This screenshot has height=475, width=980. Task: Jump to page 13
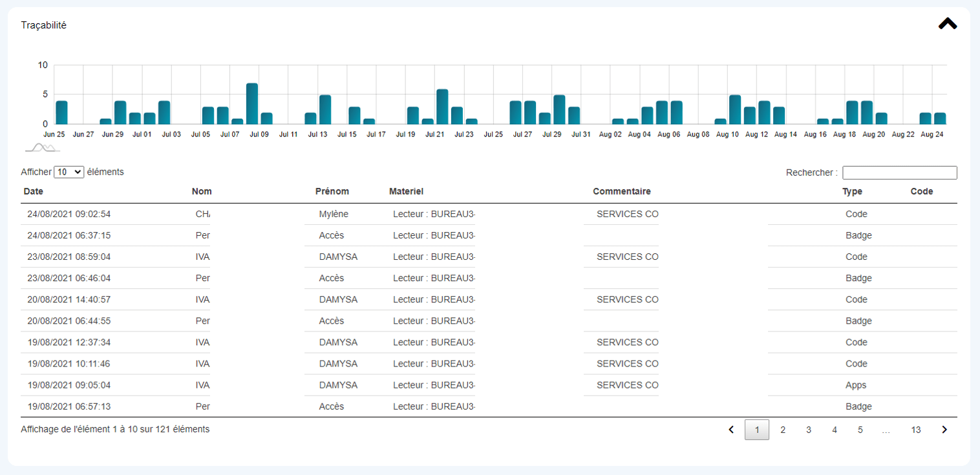[915, 430]
